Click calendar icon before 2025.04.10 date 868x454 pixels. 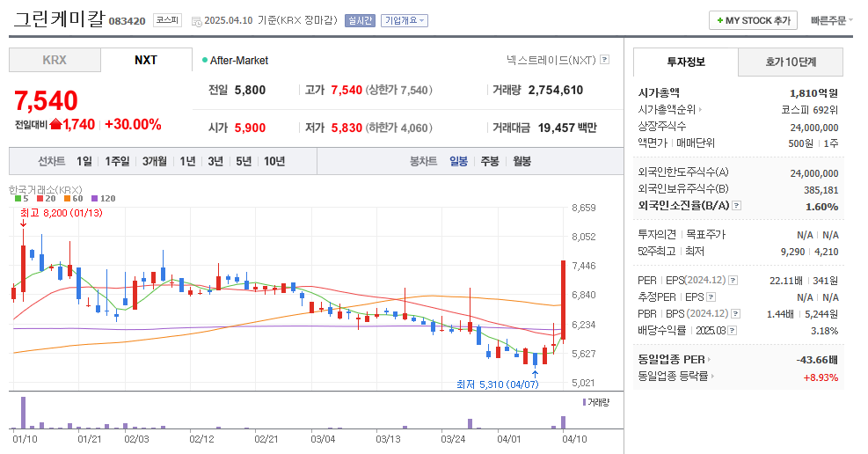click(196, 21)
